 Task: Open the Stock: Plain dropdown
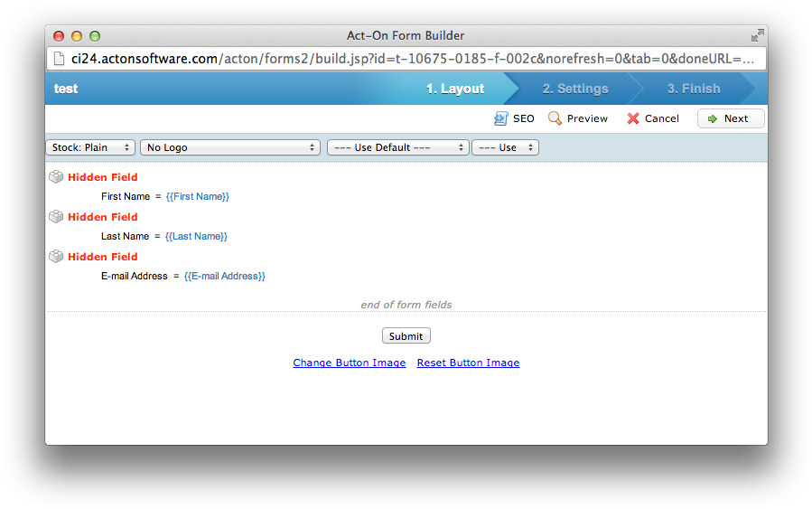(90, 147)
